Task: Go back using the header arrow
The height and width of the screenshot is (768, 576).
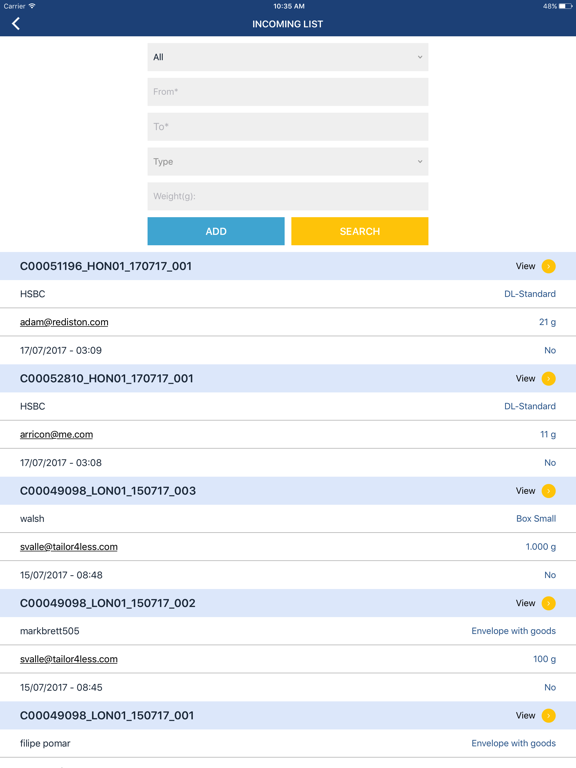Action: pyautogui.click(x=16, y=24)
